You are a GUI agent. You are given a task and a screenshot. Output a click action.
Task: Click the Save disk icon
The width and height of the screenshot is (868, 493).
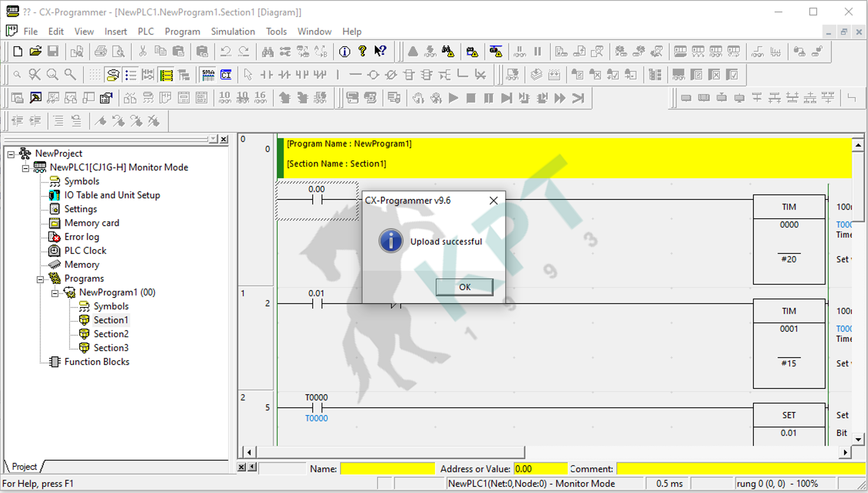(x=53, y=51)
